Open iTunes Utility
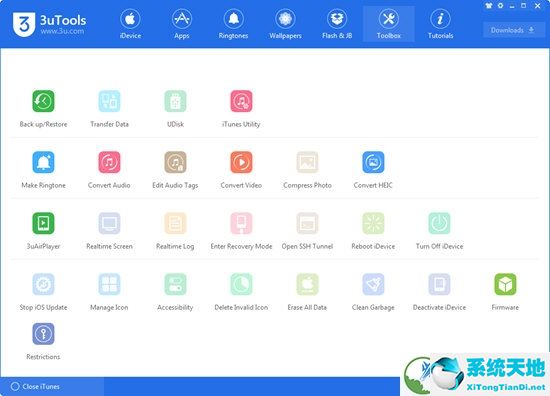This screenshot has width=550, height=396. pos(241,101)
